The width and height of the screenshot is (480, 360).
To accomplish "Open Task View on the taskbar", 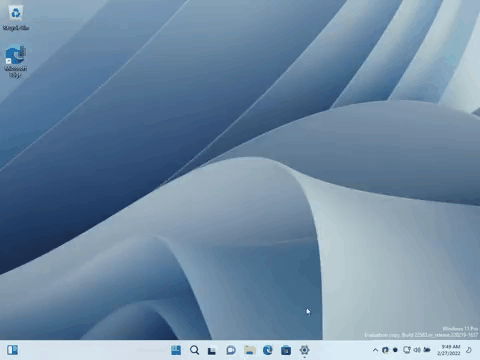I will tap(212, 350).
